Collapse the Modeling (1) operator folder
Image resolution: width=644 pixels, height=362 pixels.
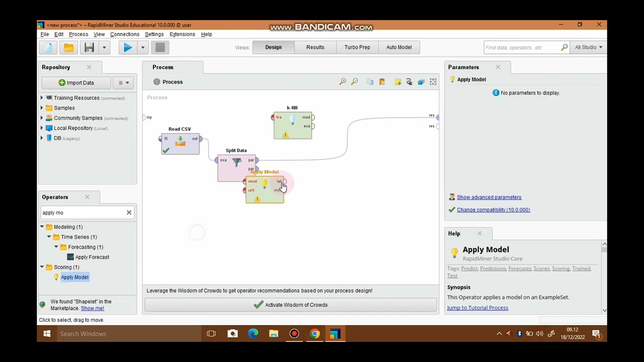point(42,227)
